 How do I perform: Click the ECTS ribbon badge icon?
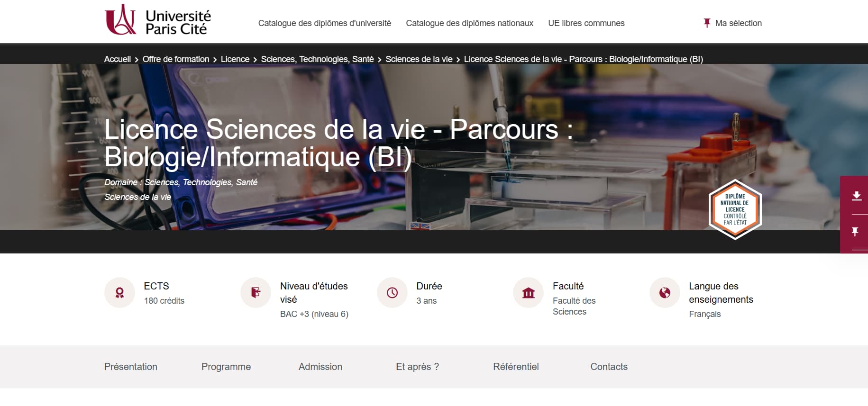pyautogui.click(x=119, y=293)
